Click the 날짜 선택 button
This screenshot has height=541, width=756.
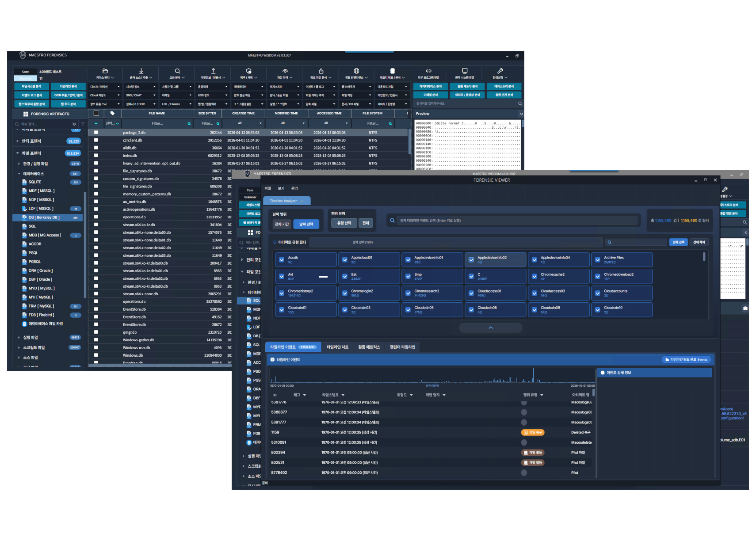pyautogui.click(x=306, y=224)
